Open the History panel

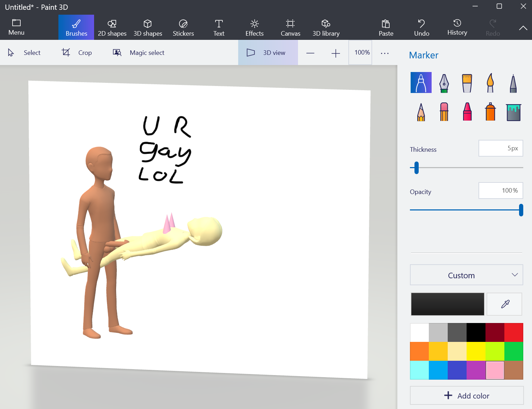coord(457,28)
